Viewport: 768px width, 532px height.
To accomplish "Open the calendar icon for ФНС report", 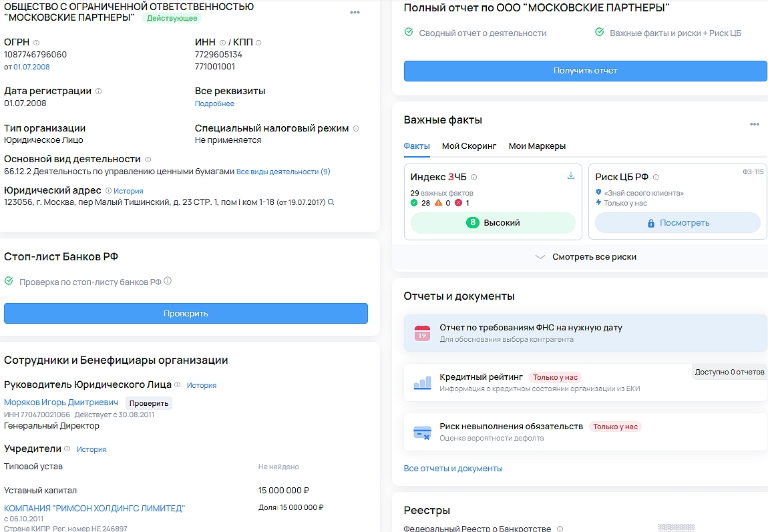I will pyautogui.click(x=422, y=333).
